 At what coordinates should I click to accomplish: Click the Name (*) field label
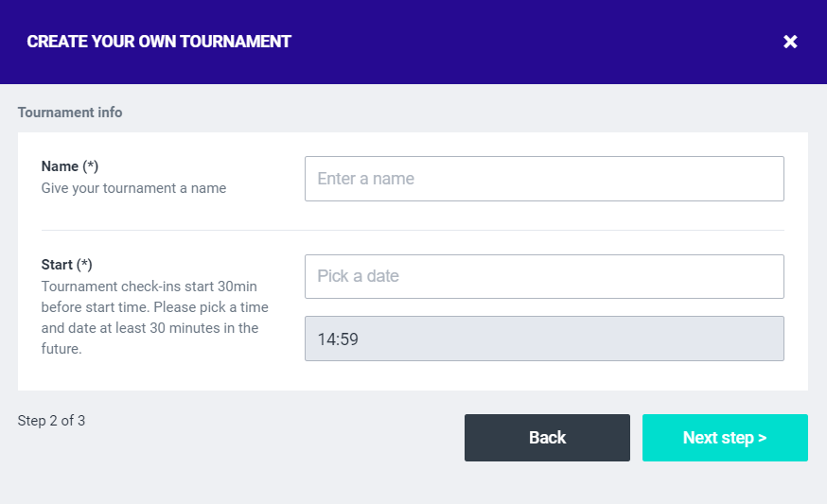coord(70,166)
